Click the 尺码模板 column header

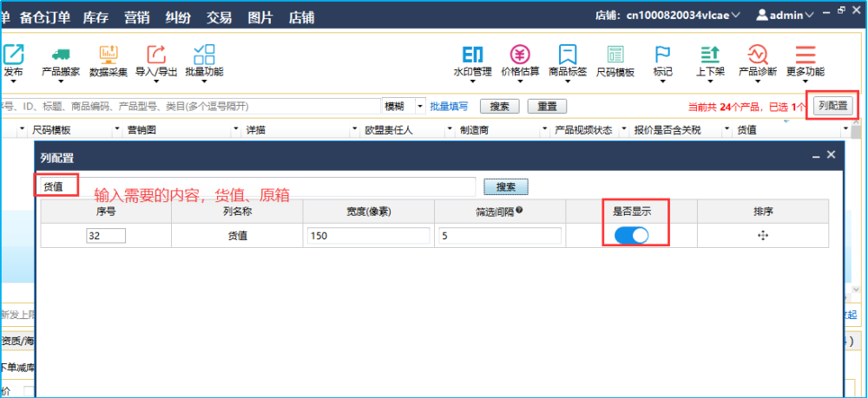pyautogui.click(x=51, y=130)
